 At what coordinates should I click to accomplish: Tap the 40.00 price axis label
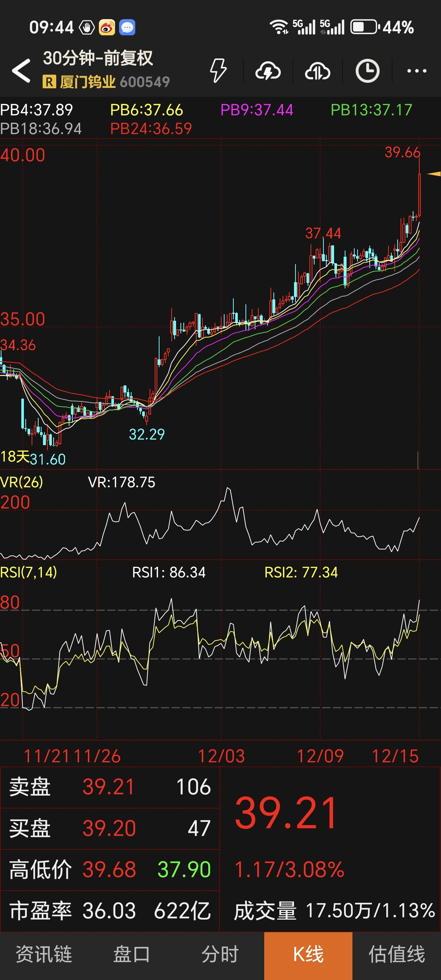(22, 155)
